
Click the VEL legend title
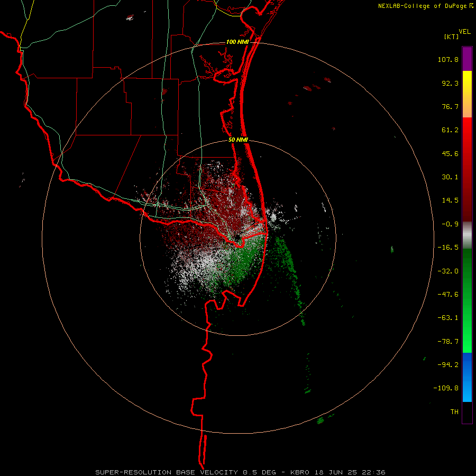tap(464, 32)
